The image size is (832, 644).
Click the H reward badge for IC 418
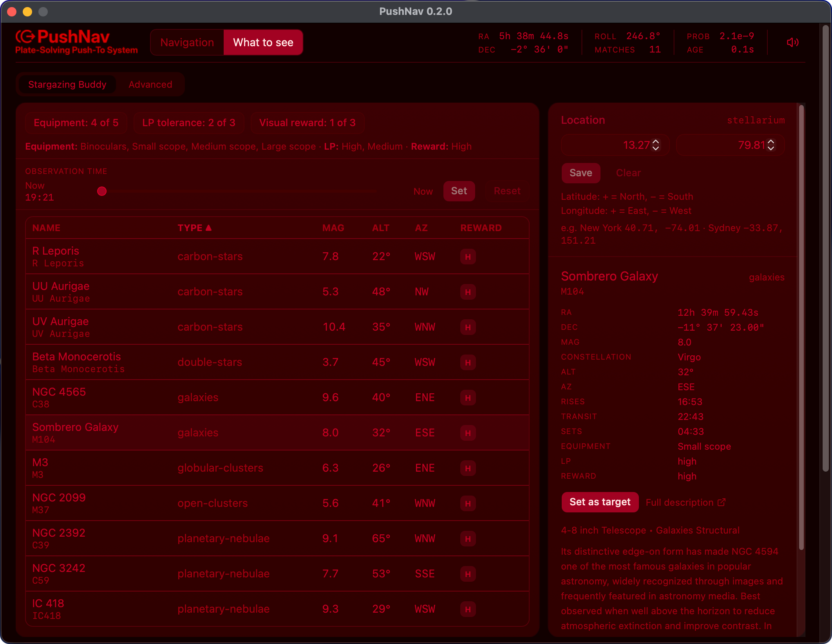(468, 610)
